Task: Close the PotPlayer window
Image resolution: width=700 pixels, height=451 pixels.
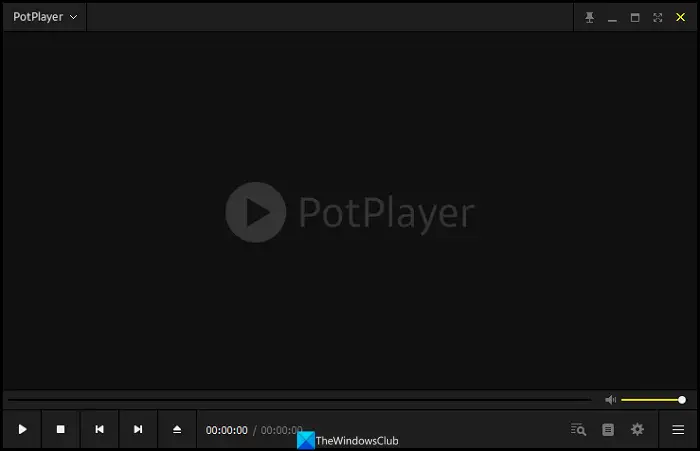Action: 680,17
